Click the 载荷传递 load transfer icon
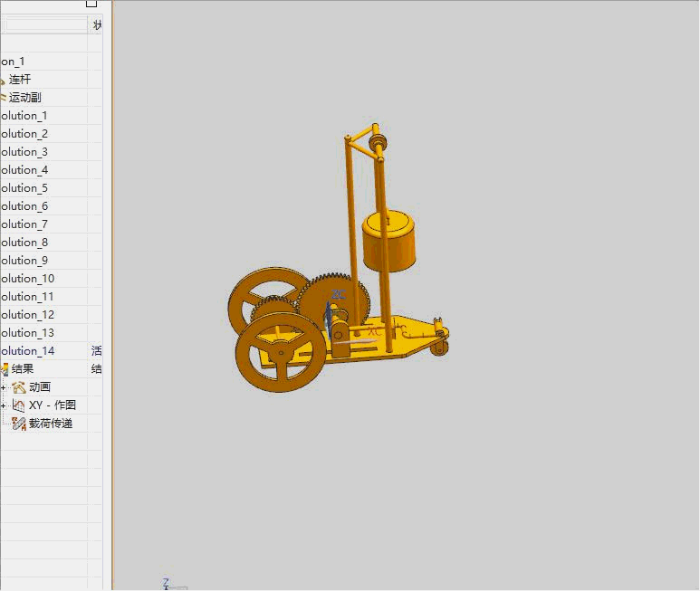The width and height of the screenshot is (700, 591). (19, 424)
